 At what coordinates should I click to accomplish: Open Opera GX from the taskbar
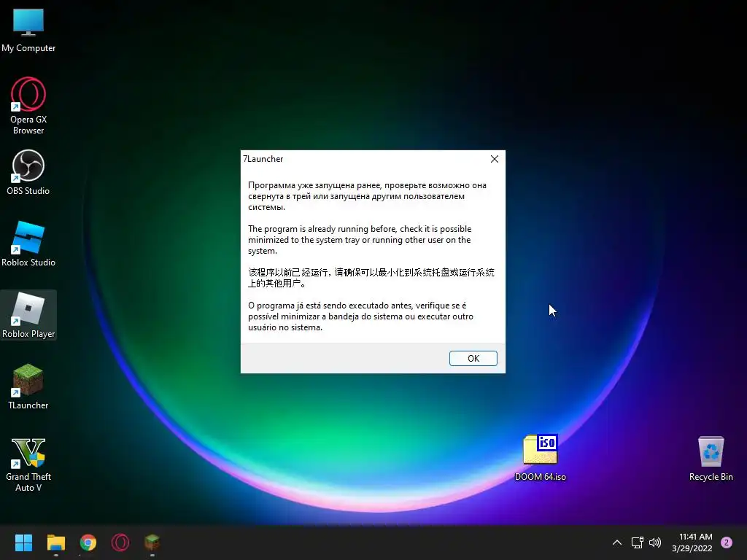click(x=120, y=542)
